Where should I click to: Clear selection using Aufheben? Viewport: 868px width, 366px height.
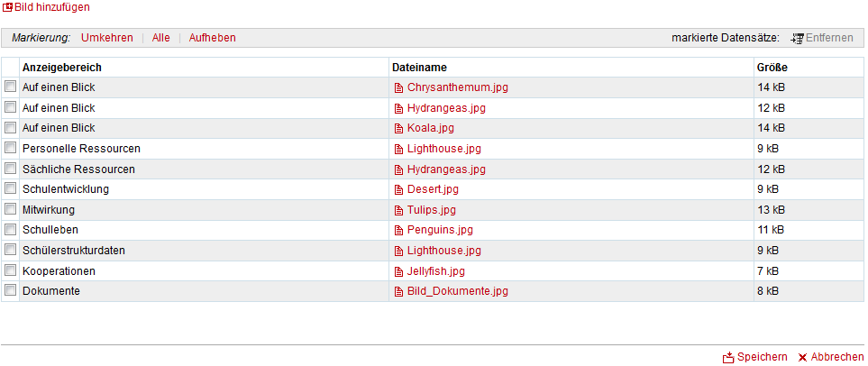click(212, 38)
